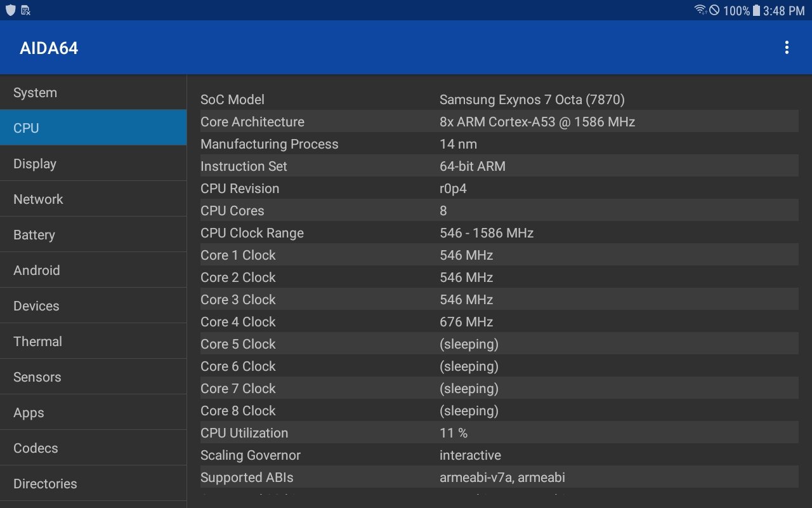
Task: Open the three-dot overflow menu
Action: coord(787,48)
